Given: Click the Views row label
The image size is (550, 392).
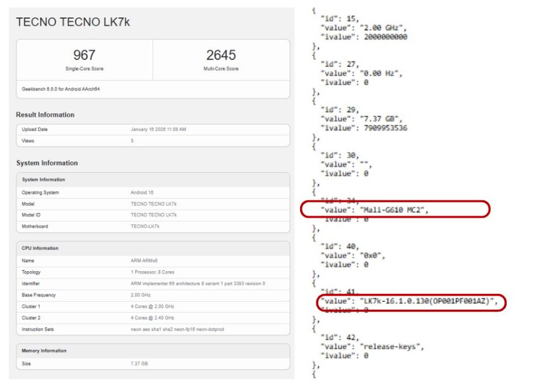Looking at the screenshot, I should (x=28, y=141).
